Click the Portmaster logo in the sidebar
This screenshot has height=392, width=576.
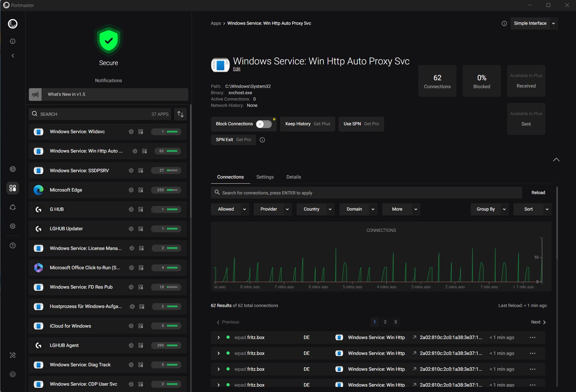13,24
